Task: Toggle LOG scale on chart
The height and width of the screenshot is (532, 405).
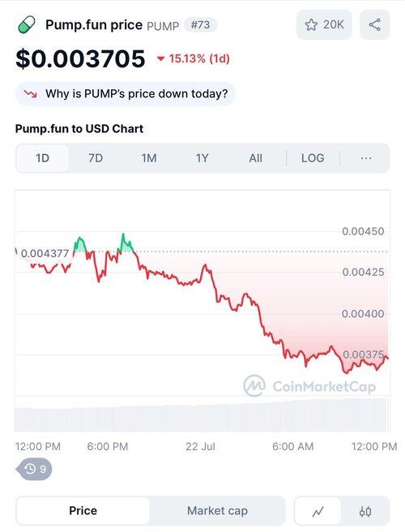Action: click(x=313, y=158)
